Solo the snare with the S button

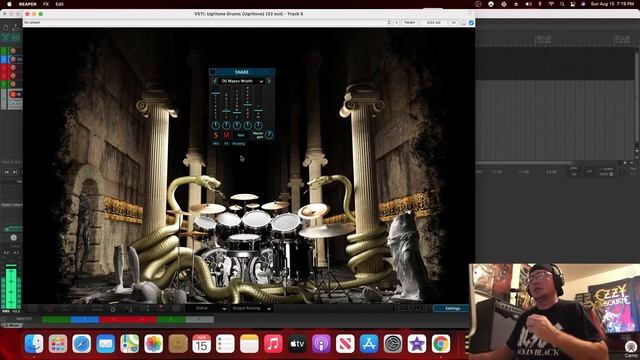[216, 135]
